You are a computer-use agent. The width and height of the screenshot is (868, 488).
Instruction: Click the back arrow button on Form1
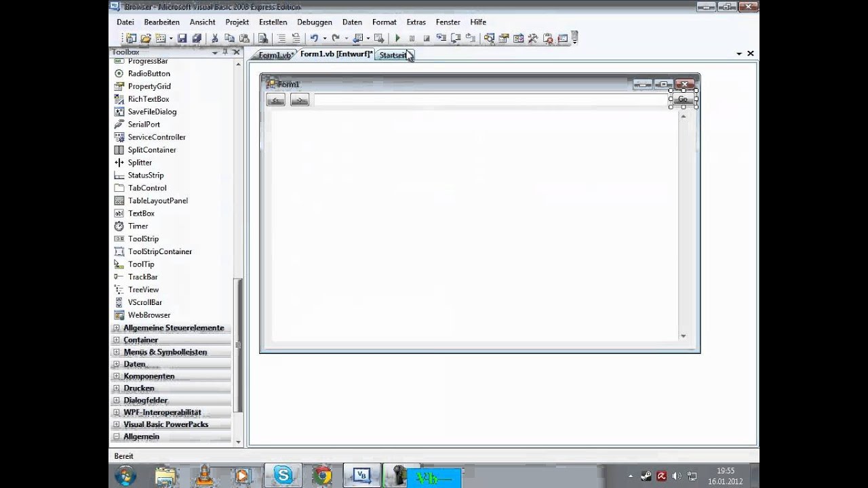pyautogui.click(x=275, y=100)
